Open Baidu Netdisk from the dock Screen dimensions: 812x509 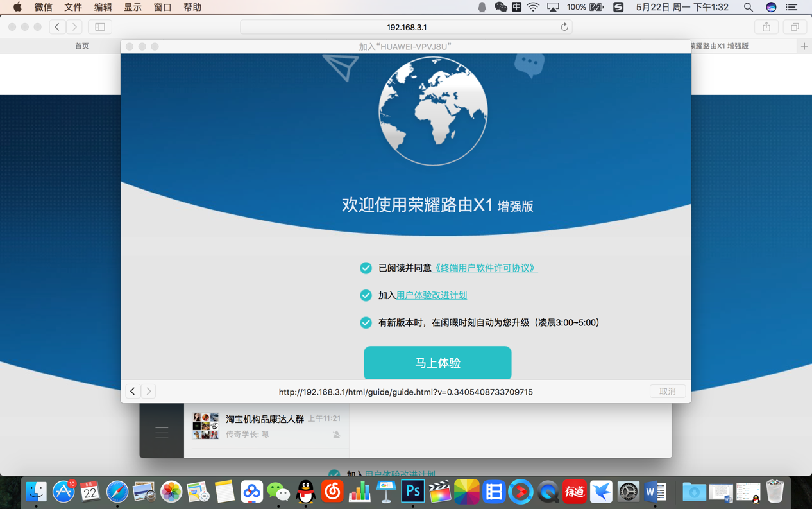[x=251, y=492]
